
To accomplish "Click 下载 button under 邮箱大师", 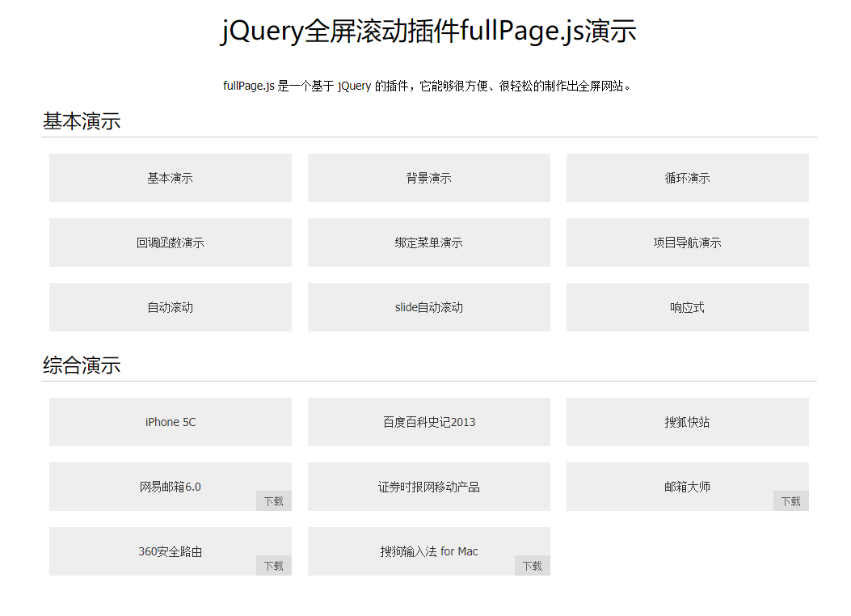I will [791, 500].
